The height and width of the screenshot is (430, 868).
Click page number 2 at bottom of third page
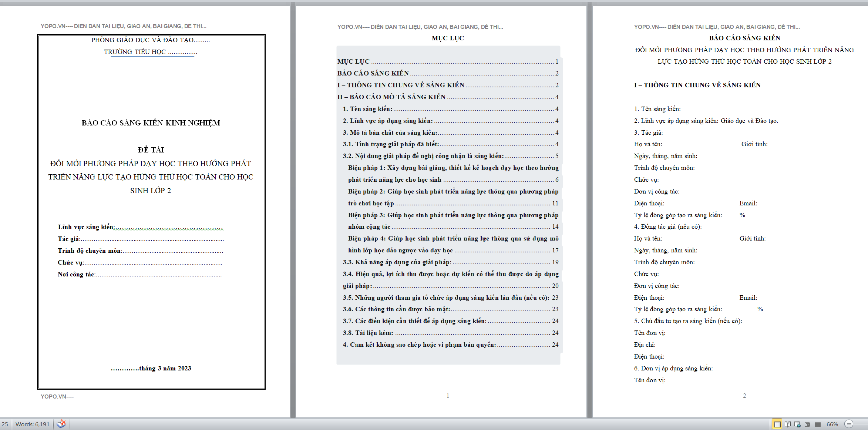pyautogui.click(x=744, y=396)
